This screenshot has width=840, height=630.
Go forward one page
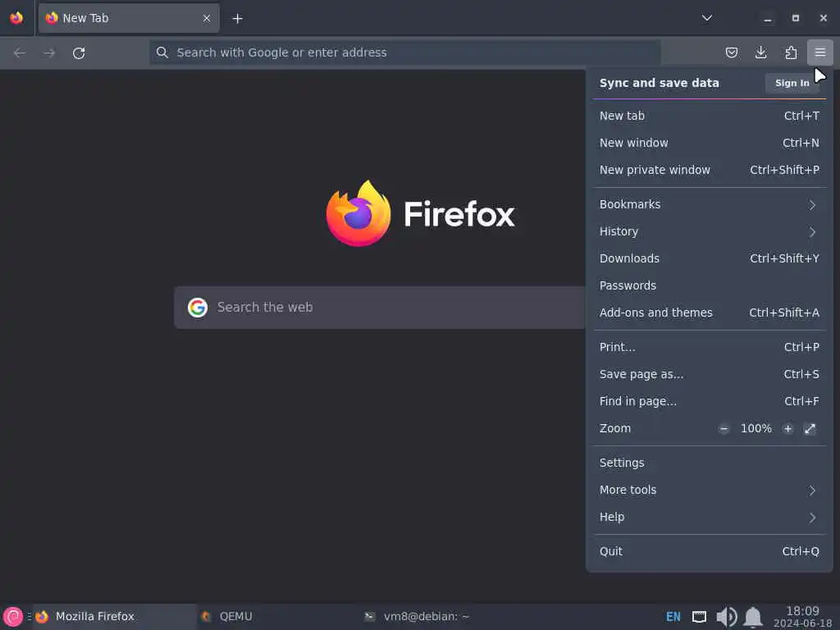click(x=49, y=53)
